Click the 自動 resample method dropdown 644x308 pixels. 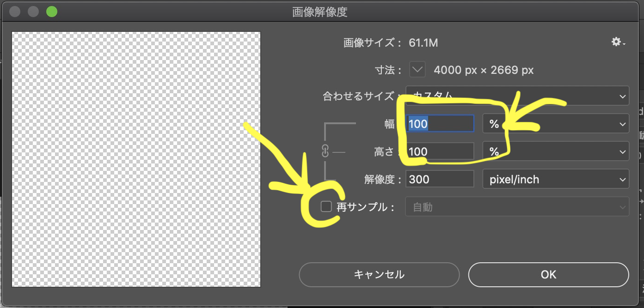pos(517,206)
